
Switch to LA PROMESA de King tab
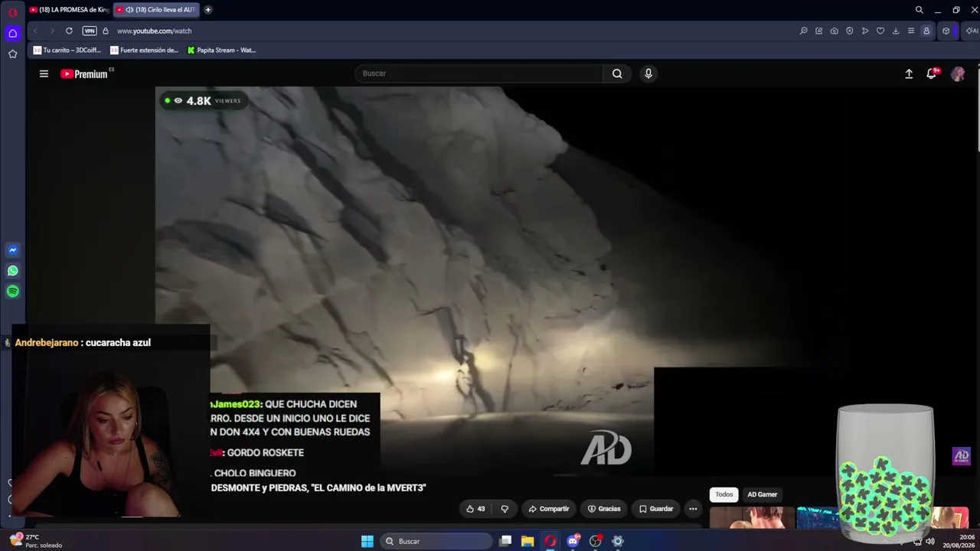(69, 10)
